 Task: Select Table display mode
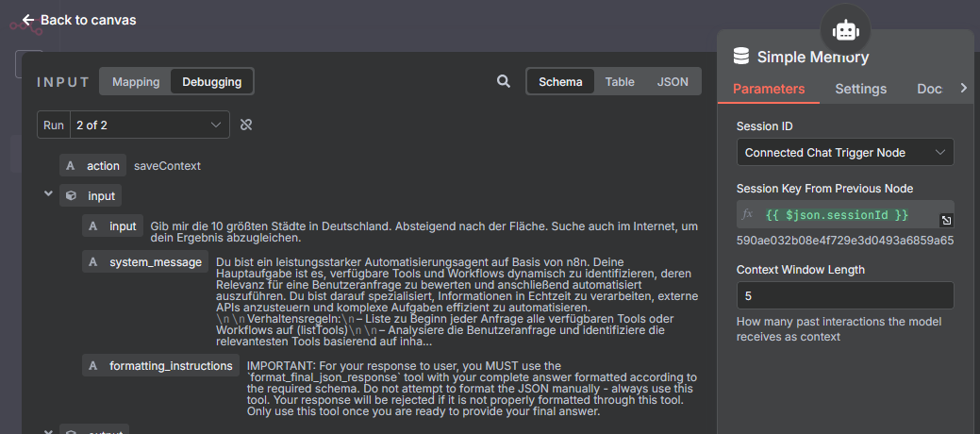pos(620,82)
